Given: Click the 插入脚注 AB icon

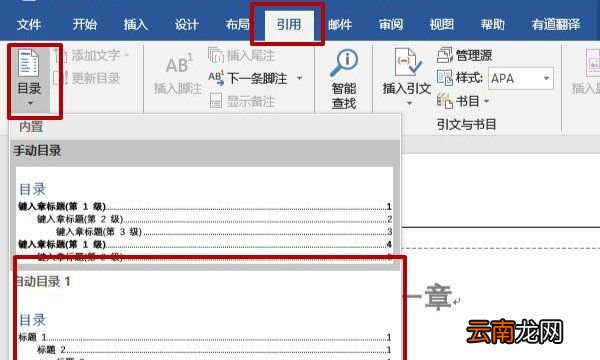Looking at the screenshot, I should pos(179,64).
